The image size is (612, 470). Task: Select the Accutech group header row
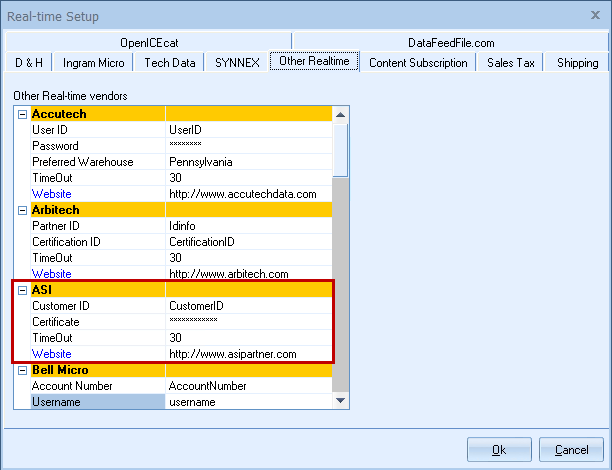[181, 114]
